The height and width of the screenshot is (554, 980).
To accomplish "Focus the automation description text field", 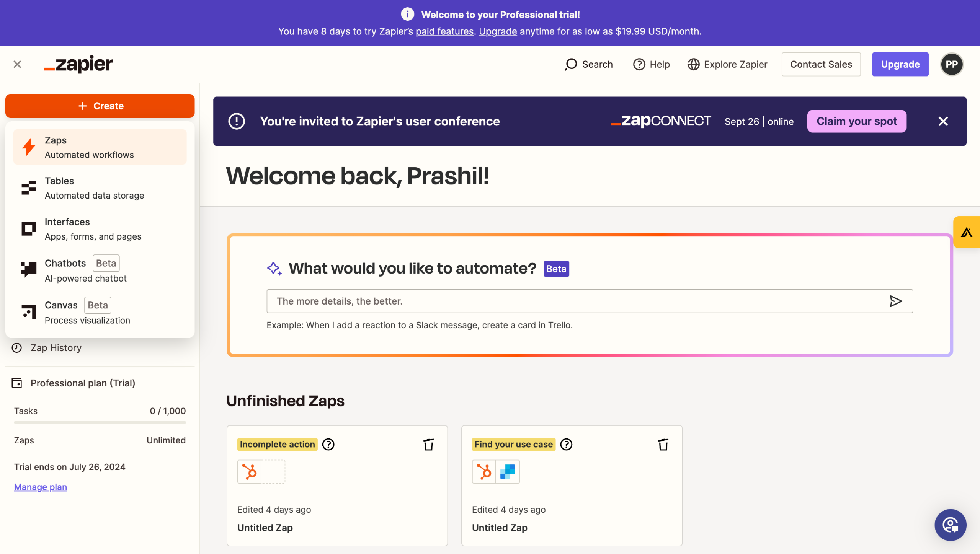I will pos(574,301).
